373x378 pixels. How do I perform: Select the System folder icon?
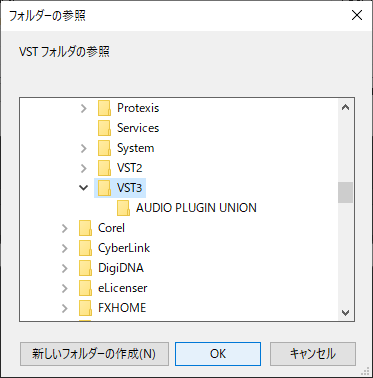coord(104,148)
